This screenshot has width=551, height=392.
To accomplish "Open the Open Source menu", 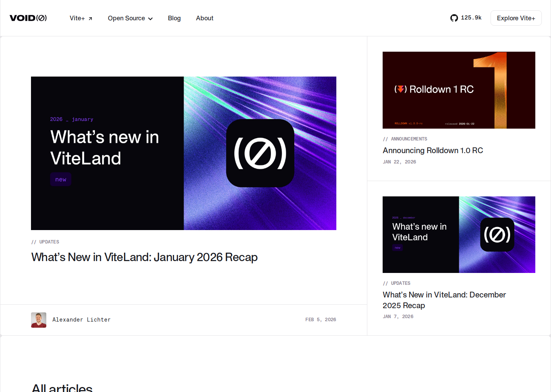I will (x=126, y=18).
